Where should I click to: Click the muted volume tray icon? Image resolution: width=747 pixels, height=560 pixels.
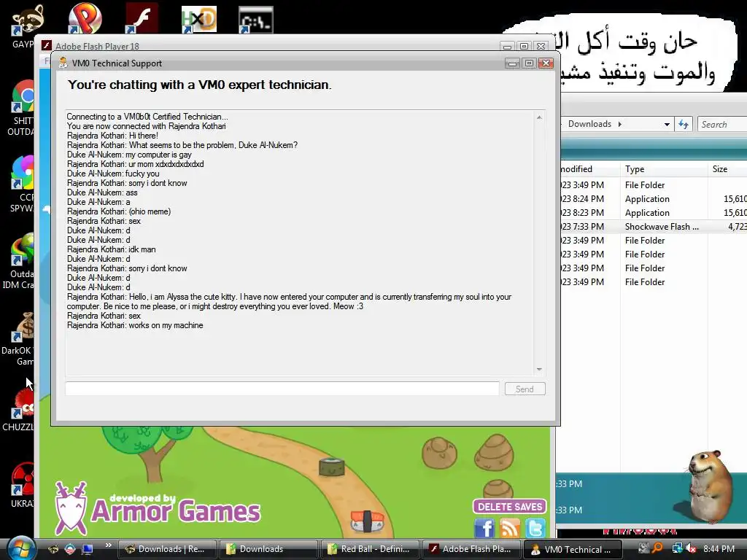691,548
